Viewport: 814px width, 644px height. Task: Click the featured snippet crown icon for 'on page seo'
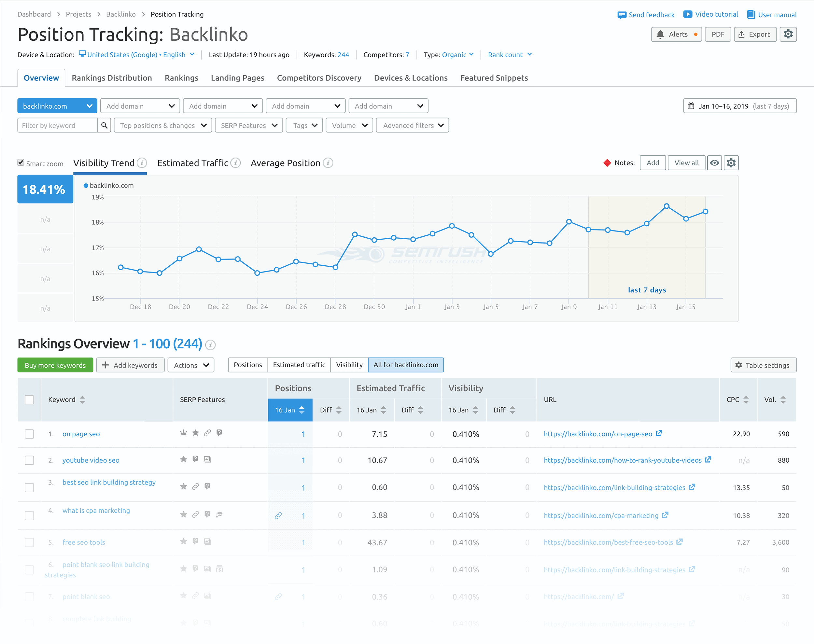click(x=183, y=433)
